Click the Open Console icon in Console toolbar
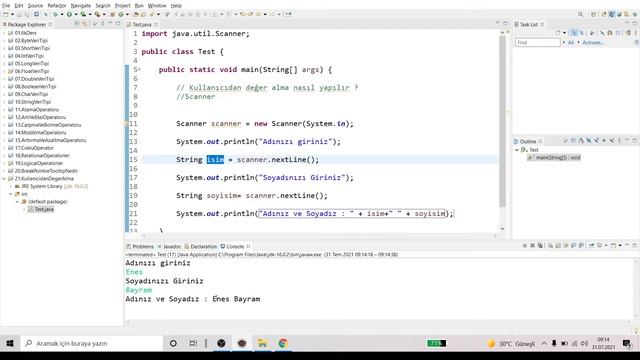The image size is (640, 360). (614, 245)
